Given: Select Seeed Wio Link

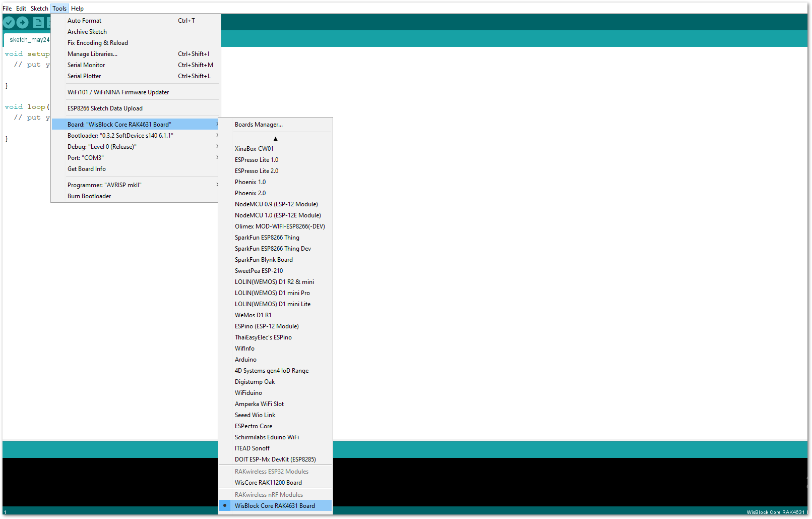Looking at the screenshot, I should [275, 415].
